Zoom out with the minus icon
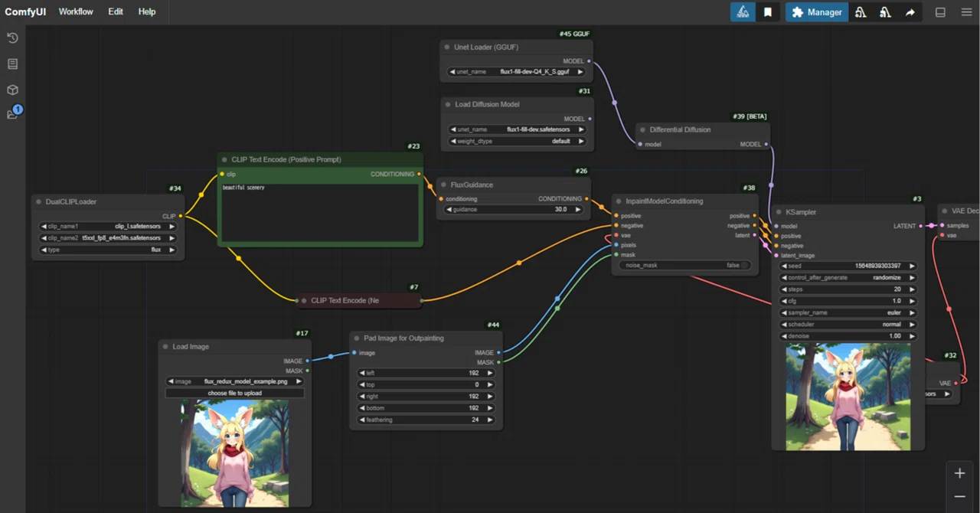 (959, 497)
